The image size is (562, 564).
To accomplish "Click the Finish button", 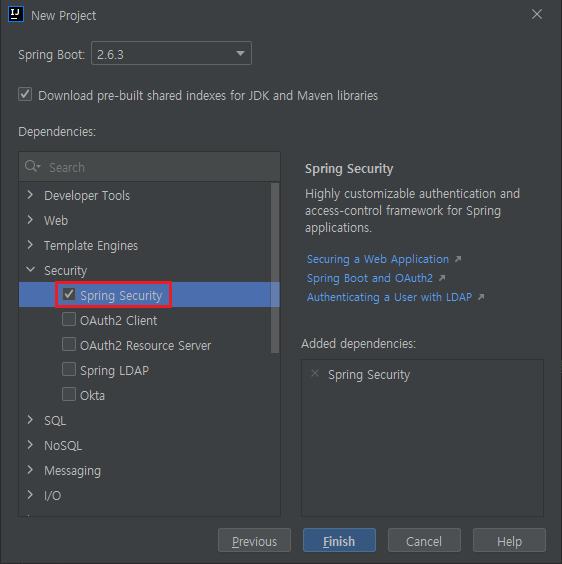I will pyautogui.click(x=339, y=540).
